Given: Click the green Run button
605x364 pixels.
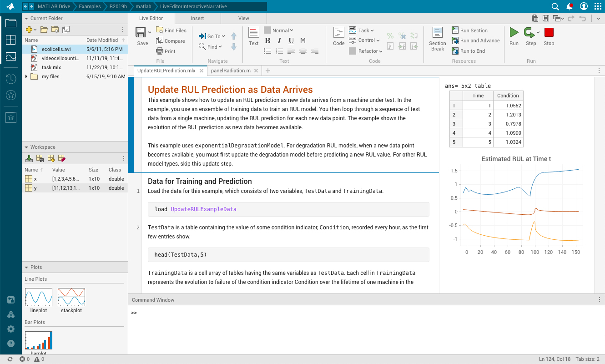Looking at the screenshot, I should point(514,33).
